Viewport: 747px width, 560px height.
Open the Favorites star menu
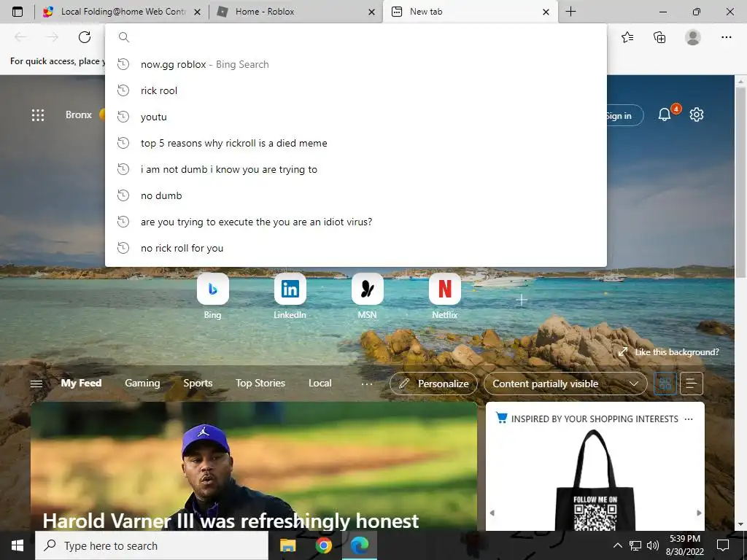pyautogui.click(x=627, y=37)
